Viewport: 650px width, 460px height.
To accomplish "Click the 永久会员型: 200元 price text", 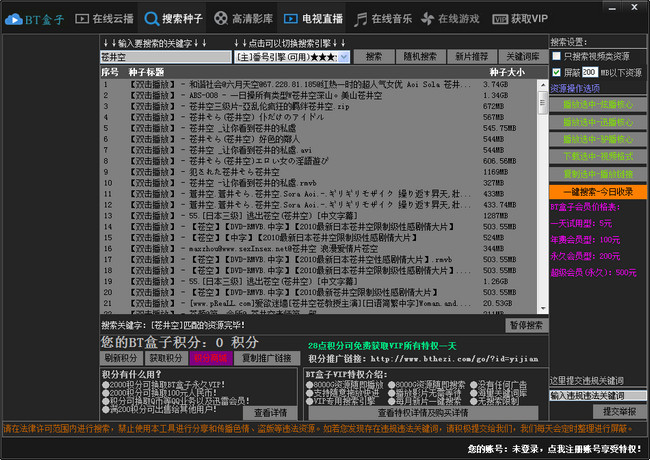I will click(585, 256).
